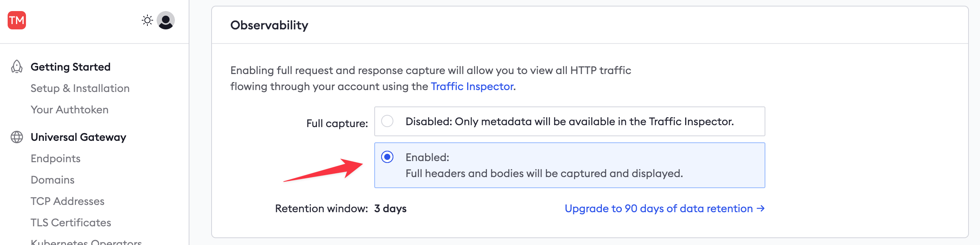Open TLS Certificates page
The height and width of the screenshot is (245, 980).
tap(71, 222)
